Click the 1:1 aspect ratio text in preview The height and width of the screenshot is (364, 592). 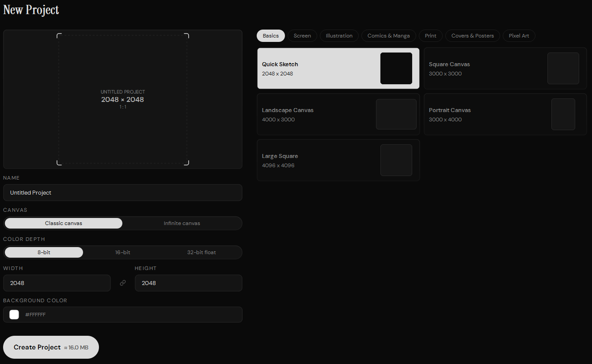click(123, 107)
